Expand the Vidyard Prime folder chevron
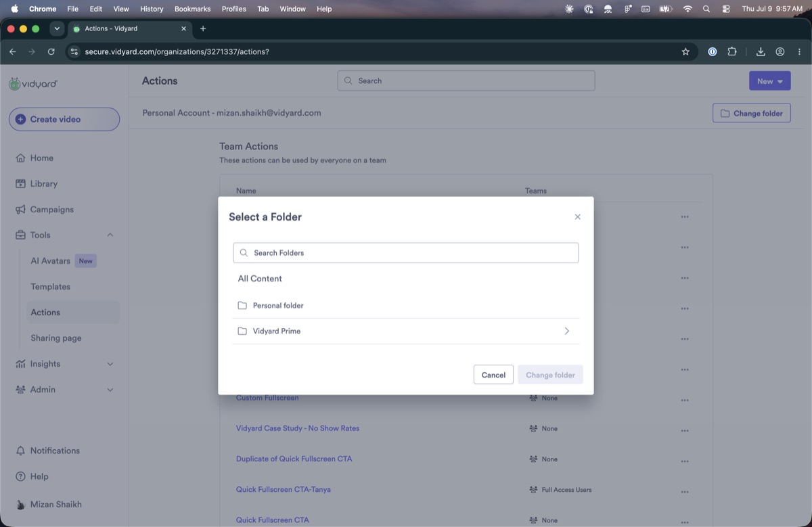 566,331
